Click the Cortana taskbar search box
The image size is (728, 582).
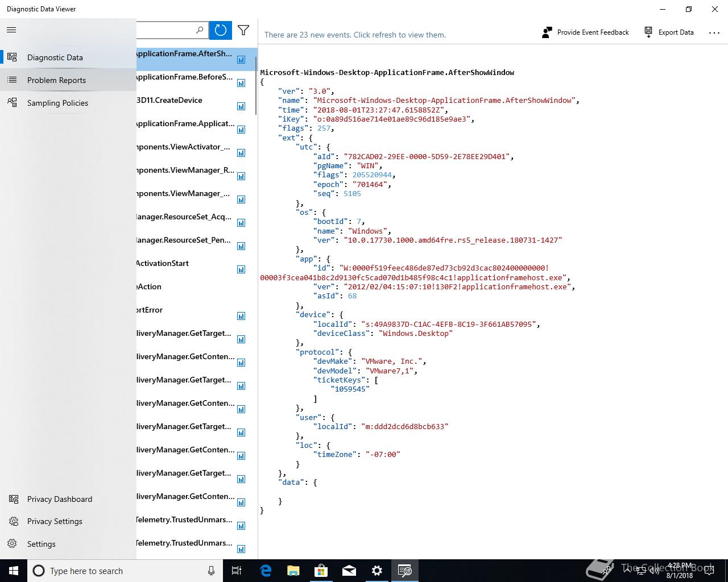(125, 571)
